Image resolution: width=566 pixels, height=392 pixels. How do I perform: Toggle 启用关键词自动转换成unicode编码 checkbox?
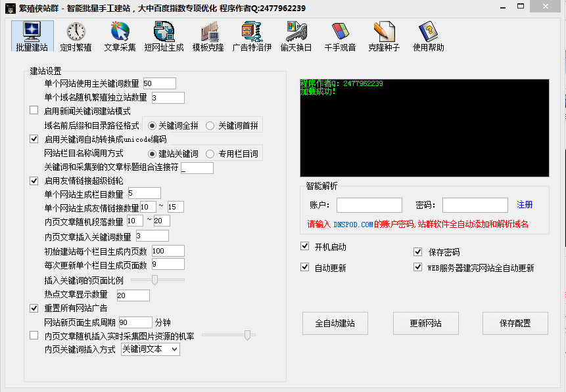coord(34,139)
